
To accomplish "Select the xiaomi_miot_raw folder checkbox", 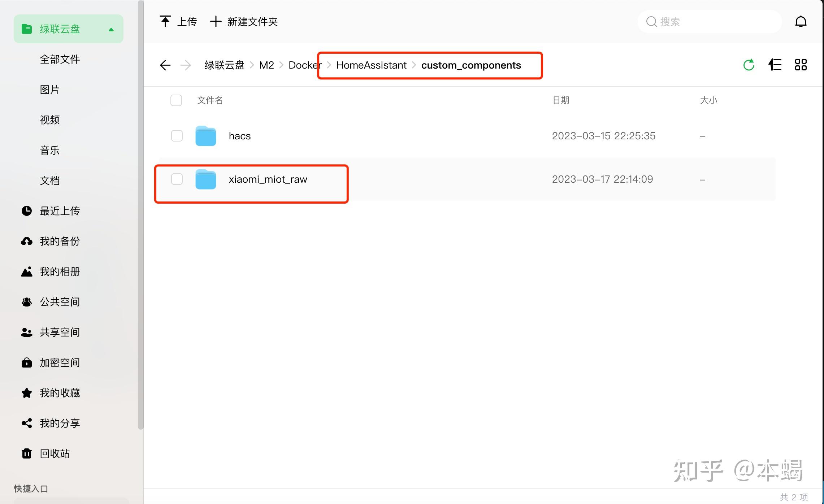I will pos(177,179).
